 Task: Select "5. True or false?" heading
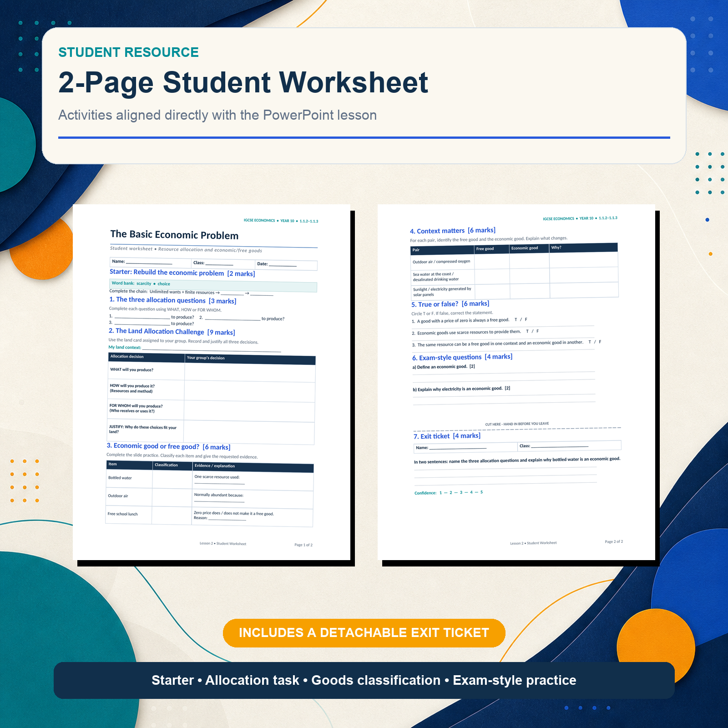450,304
